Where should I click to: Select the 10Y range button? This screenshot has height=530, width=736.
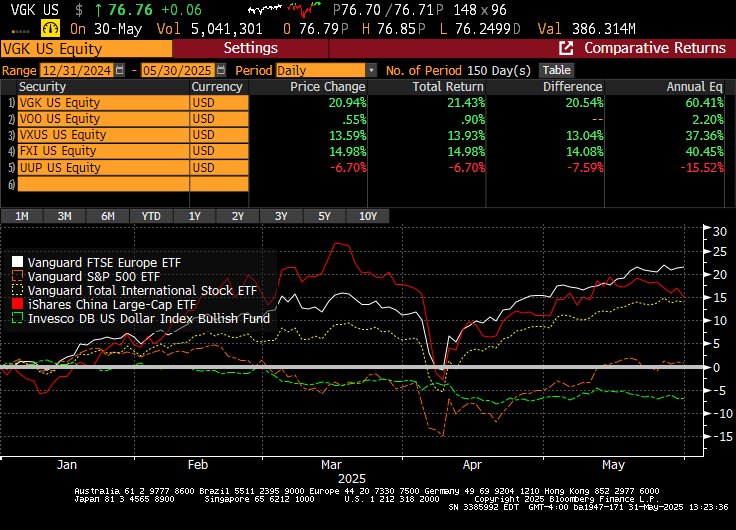(368, 216)
